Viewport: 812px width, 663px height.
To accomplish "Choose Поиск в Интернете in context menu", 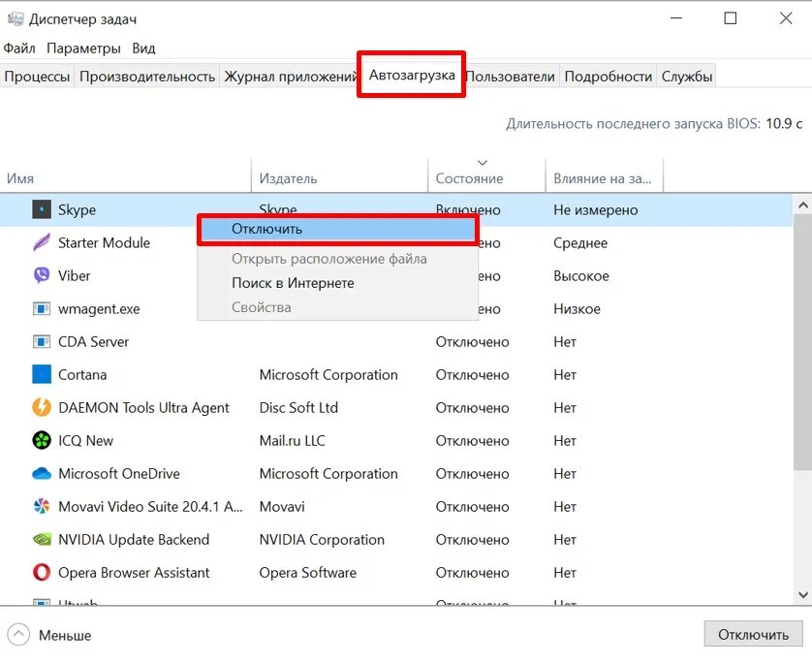I will pyautogui.click(x=336, y=283).
